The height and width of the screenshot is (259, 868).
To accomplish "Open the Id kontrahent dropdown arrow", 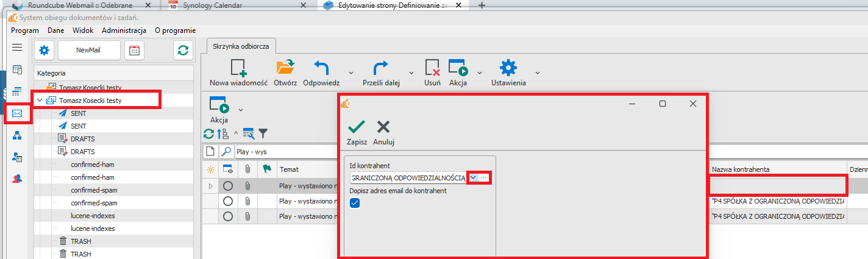I will 473,177.
